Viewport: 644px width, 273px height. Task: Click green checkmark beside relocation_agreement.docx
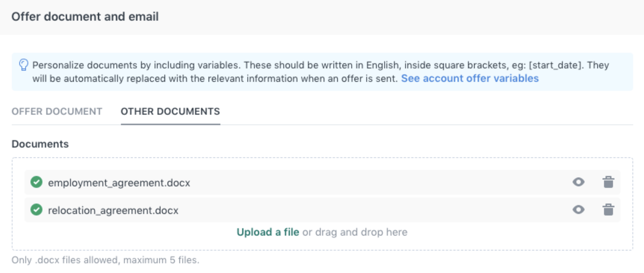click(x=36, y=210)
